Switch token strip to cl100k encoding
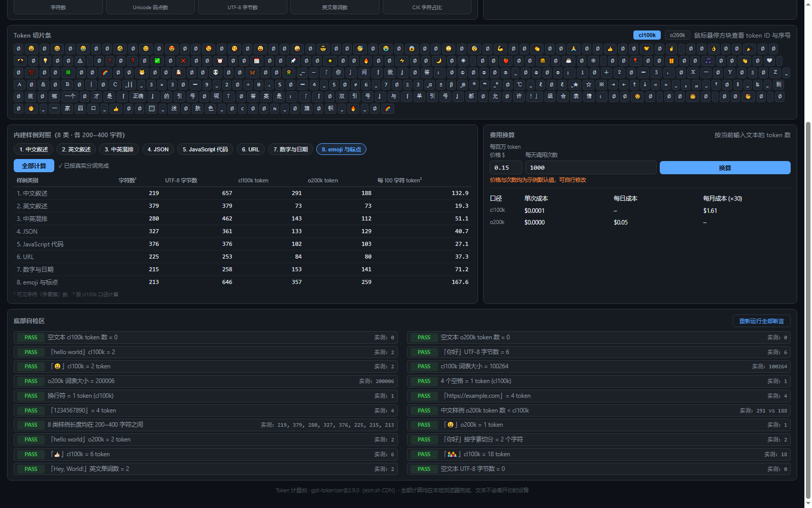 (x=647, y=35)
